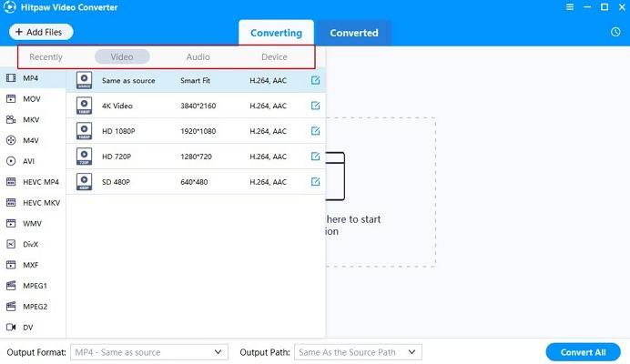This screenshot has width=630, height=364.
Task: Pick the HEVC MP4 format
Action: pos(40,182)
